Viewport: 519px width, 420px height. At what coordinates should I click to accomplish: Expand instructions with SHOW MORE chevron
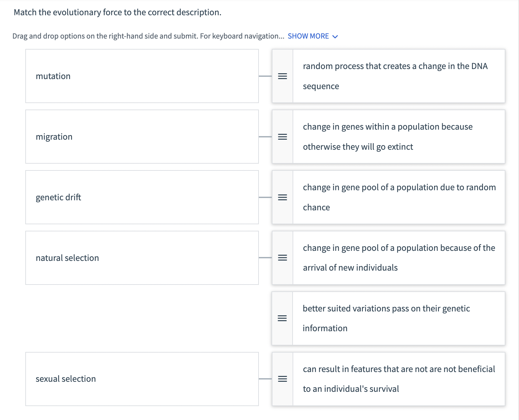[335, 36]
